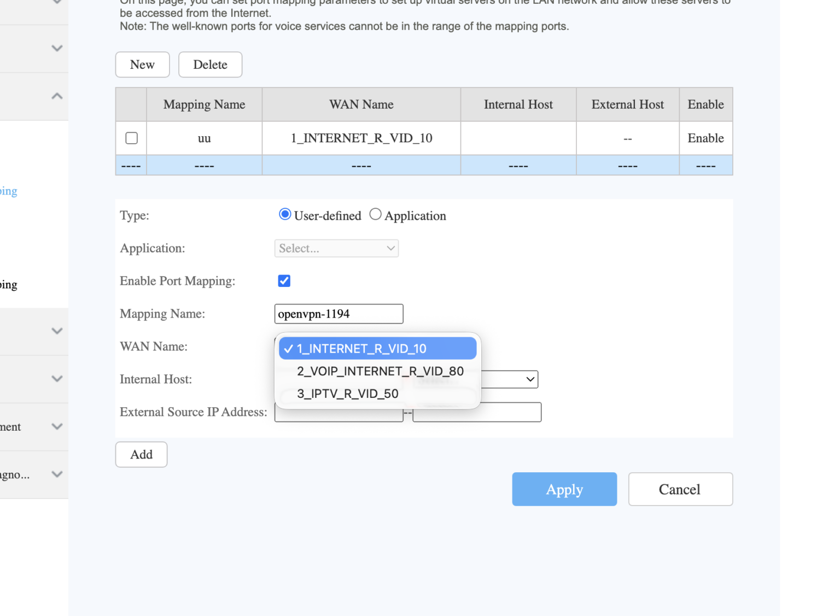Select the Application type radio button
840x616 pixels.
[x=375, y=214]
